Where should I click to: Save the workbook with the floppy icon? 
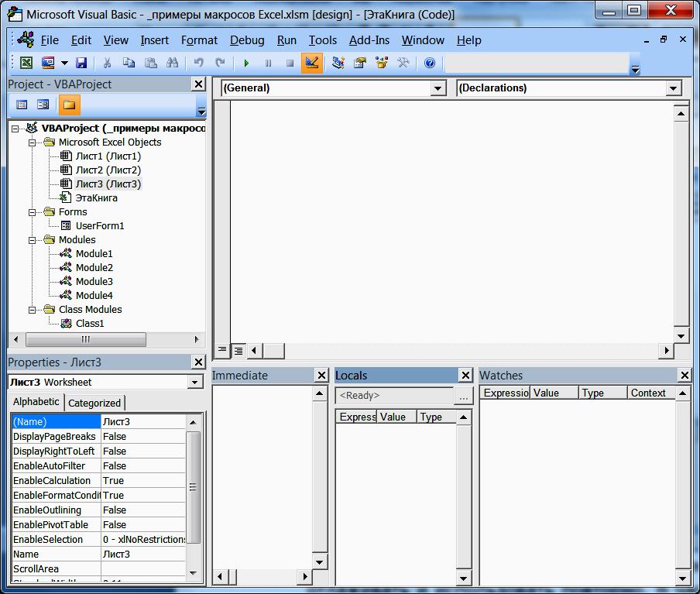tap(81, 63)
